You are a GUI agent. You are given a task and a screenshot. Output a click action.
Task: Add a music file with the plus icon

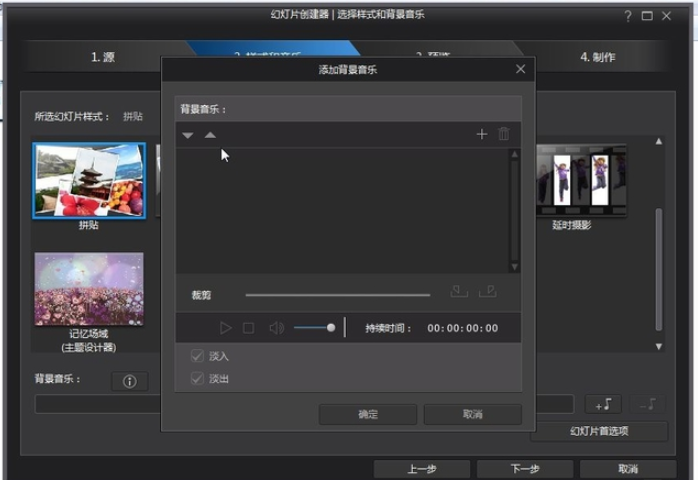[x=482, y=134]
